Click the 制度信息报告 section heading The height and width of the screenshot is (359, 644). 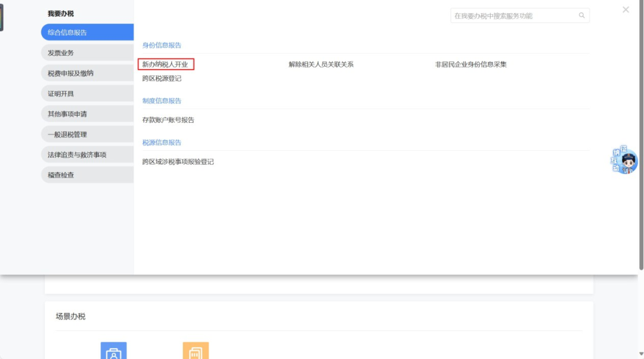point(162,101)
